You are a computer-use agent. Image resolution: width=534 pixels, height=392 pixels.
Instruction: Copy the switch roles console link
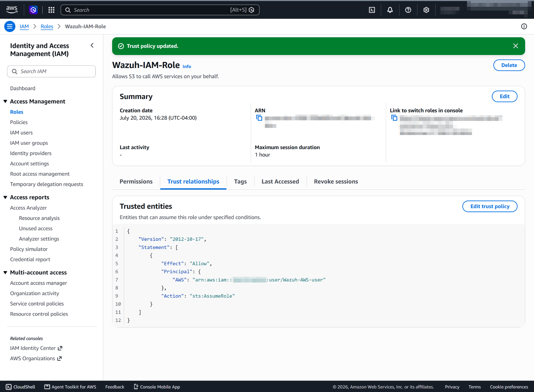pos(394,118)
